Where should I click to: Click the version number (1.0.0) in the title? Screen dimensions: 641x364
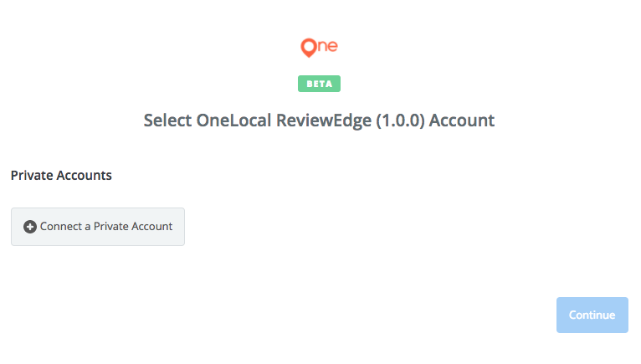click(x=400, y=120)
